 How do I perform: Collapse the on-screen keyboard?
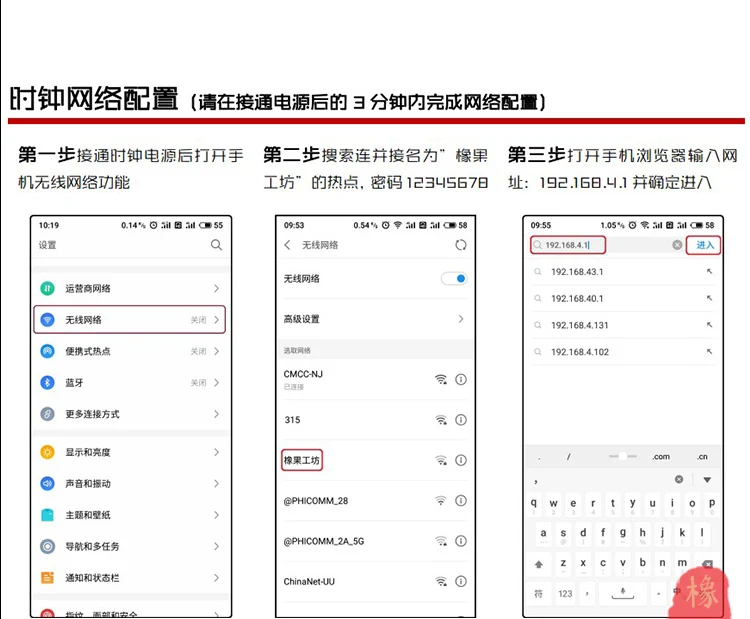[707, 479]
